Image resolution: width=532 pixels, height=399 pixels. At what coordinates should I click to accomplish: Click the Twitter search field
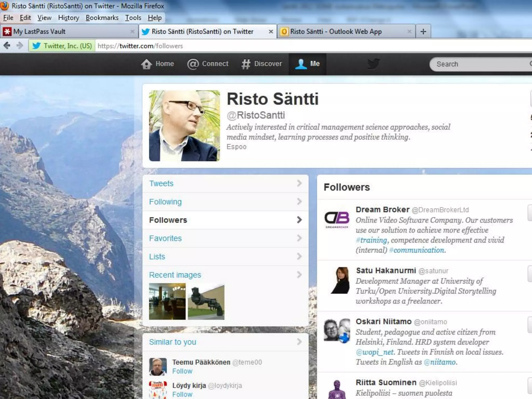(x=481, y=64)
